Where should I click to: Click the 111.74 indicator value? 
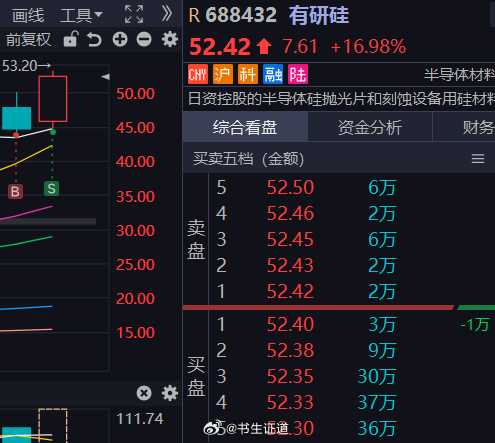tap(140, 419)
